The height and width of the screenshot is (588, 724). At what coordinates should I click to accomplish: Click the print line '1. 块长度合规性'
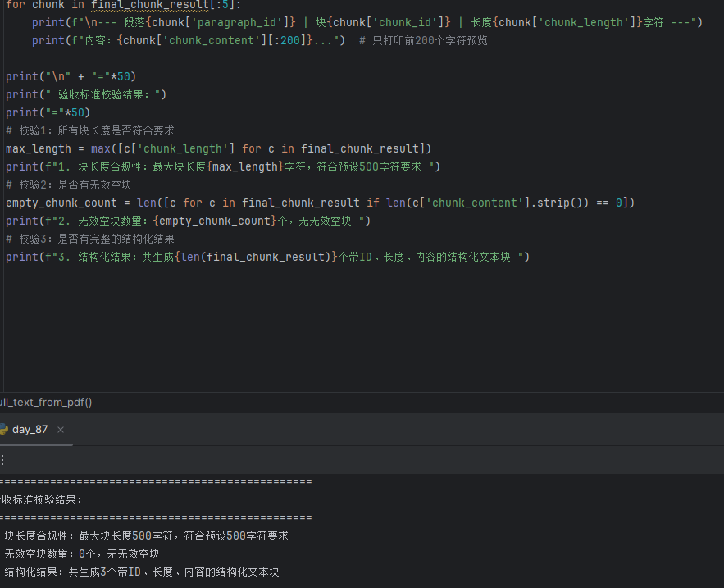[223, 166]
